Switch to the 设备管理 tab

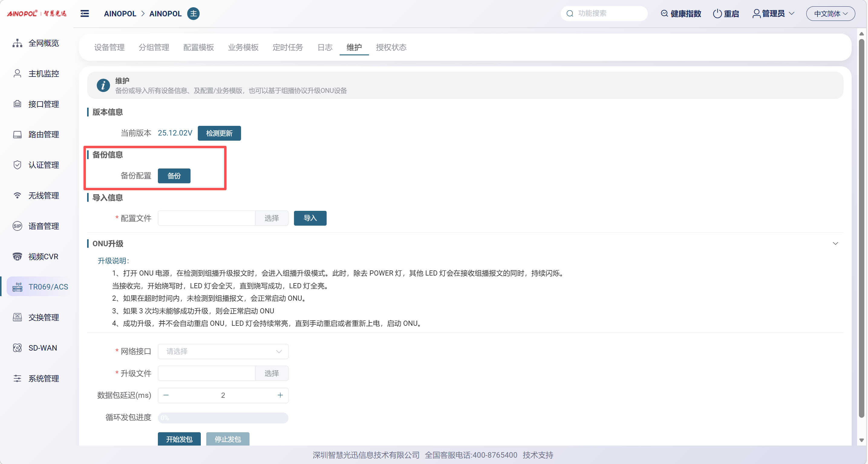[x=109, y=47]
